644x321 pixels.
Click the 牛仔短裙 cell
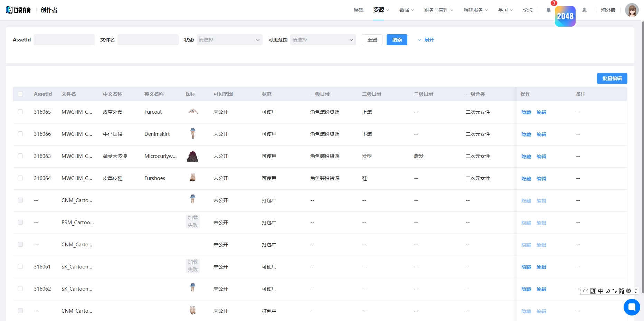pyautogui.click(x=113, y=134)
